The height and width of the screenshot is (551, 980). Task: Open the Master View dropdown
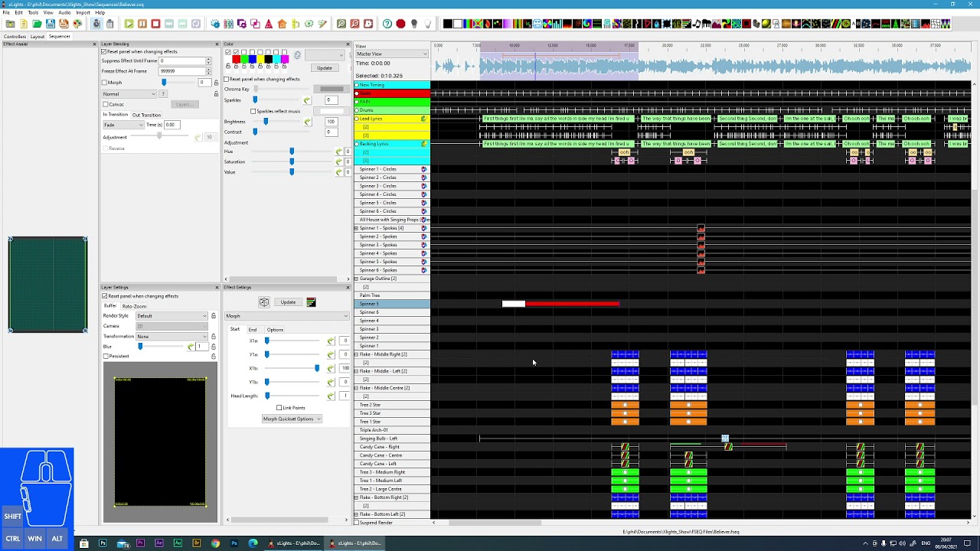pos(391,54)
